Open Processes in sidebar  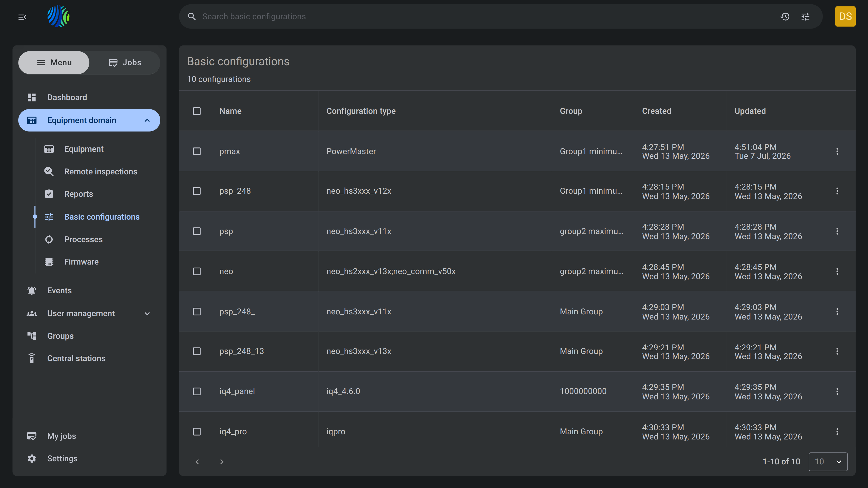(x=83, y=239)
